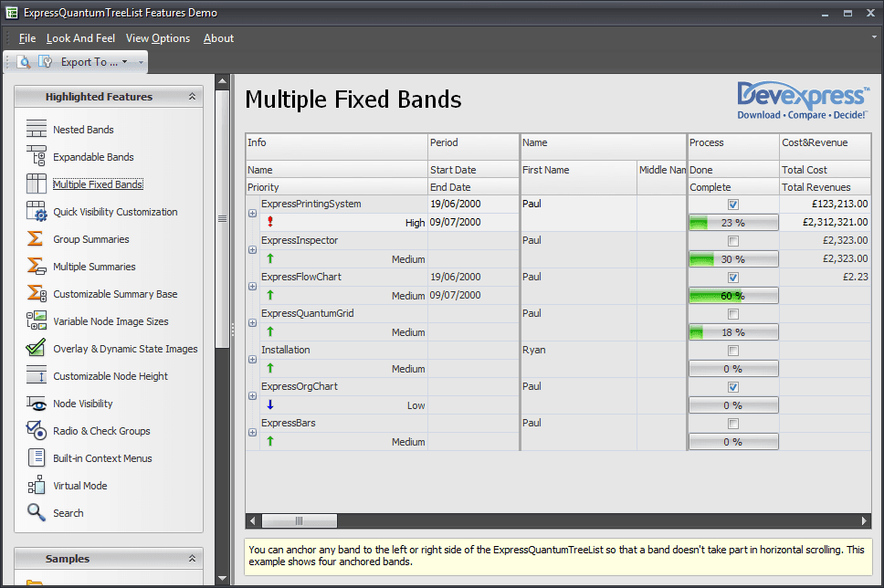Collapse the Highlighted Features panel
The height and width of the screenshot is (588, 884).
coord(193,97)
